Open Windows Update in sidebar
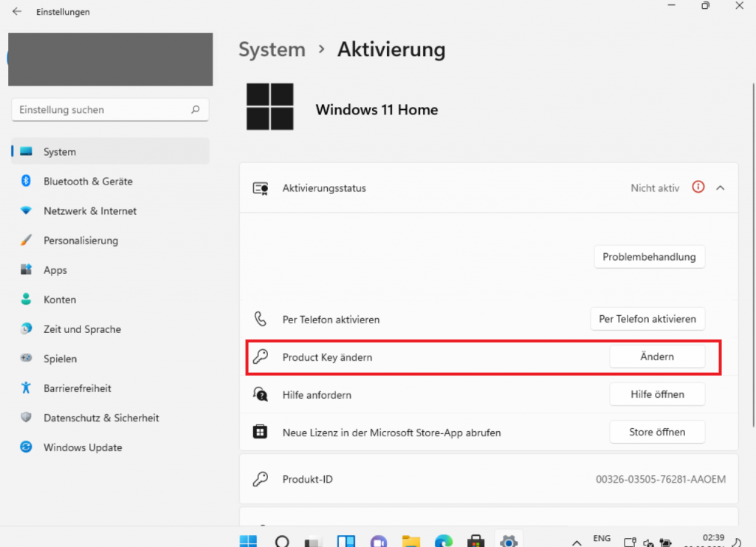Image resolution: width=756 pixels, height=547 pixels. coord(83,447)
